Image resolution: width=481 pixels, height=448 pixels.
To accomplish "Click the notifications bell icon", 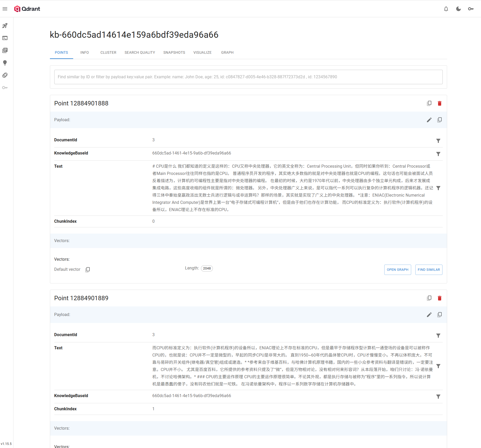I will tap(446, 9).
